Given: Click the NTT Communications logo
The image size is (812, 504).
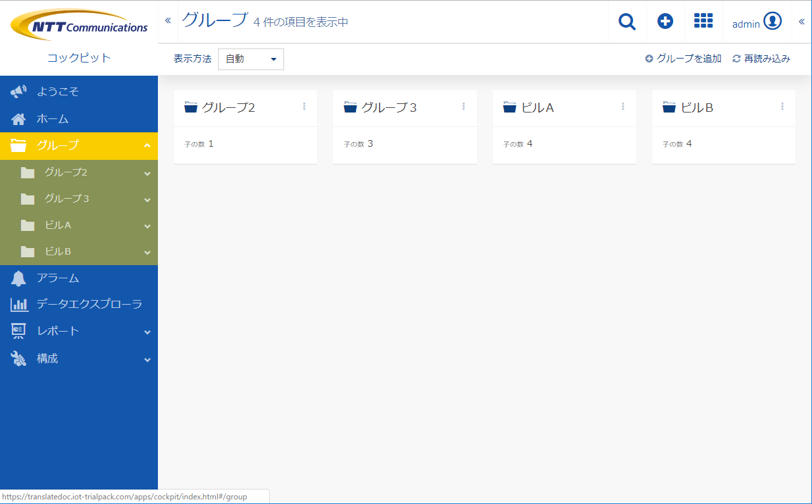Looking at the screenshot, I should tap(79, 24).
